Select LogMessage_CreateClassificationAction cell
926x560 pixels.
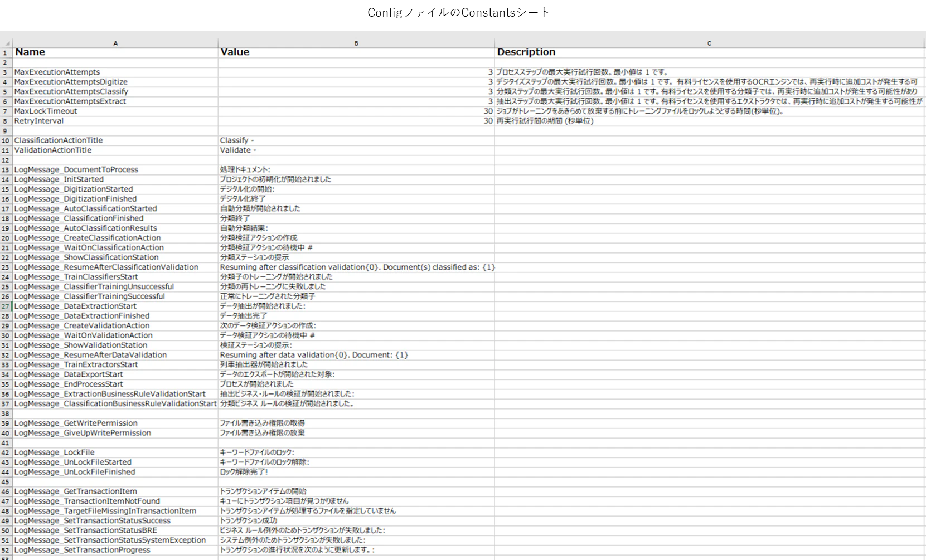(x=115, y=238)
